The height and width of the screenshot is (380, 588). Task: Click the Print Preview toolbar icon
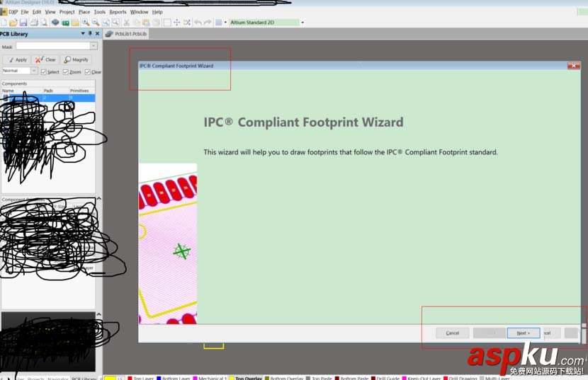click(x=44, y=23)
